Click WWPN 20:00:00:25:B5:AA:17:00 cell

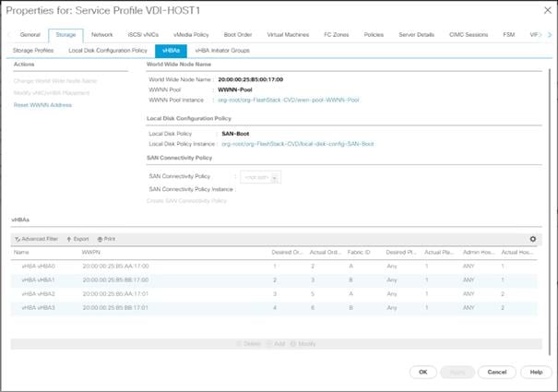pyautogui.click(x=115, y=267)
